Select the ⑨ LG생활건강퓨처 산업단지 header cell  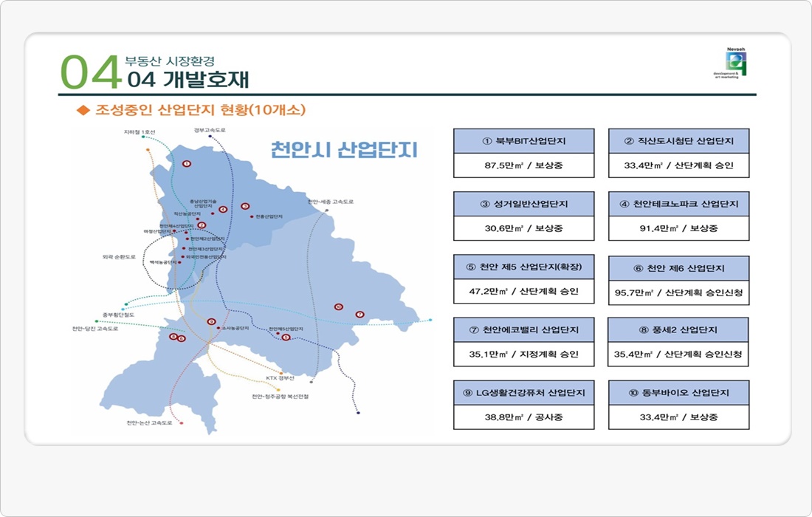point(523,393)
